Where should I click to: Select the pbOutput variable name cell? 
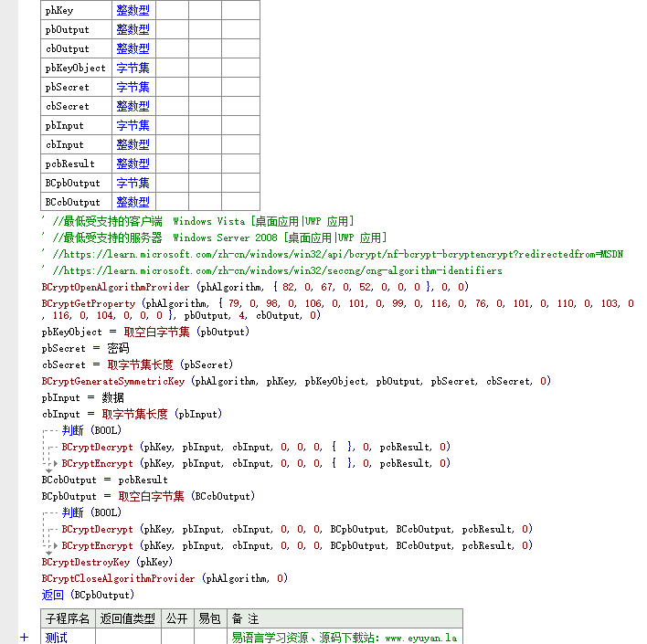click(77, 29)
